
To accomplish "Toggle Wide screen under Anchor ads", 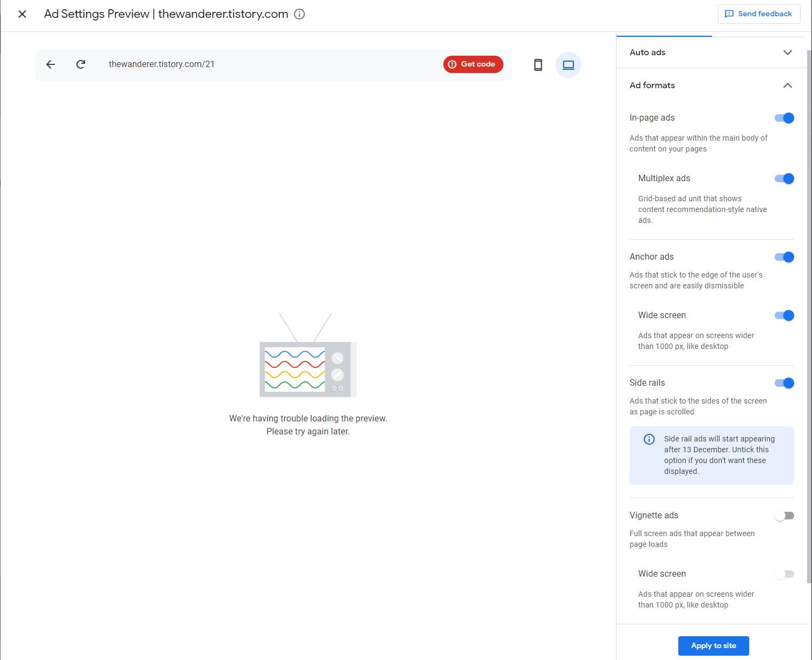I will coord(784,315).
